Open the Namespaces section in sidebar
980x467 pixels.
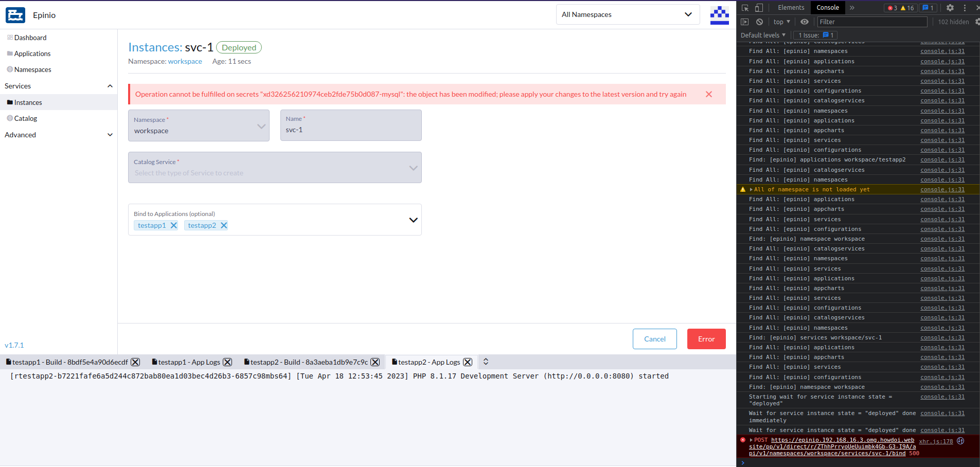32,69
